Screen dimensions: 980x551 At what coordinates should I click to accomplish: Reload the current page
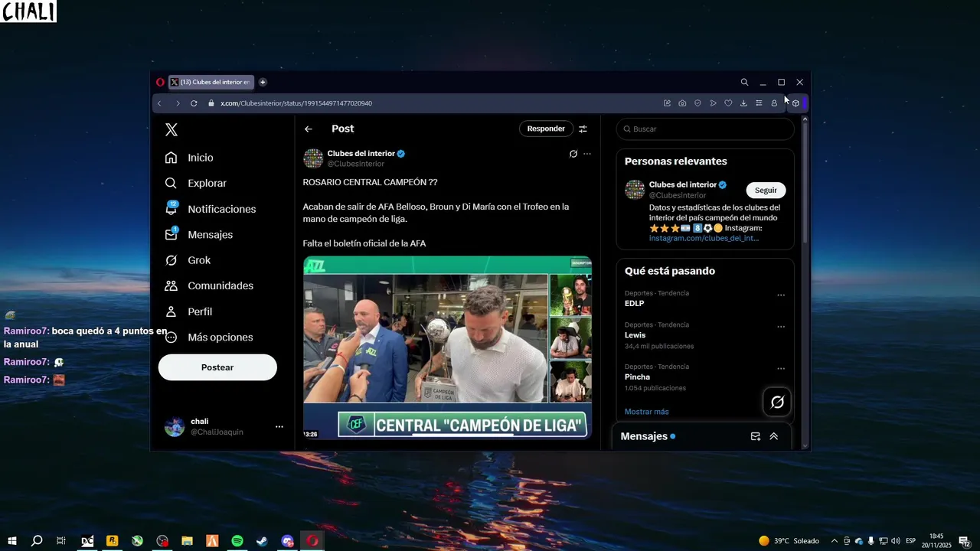194,103
